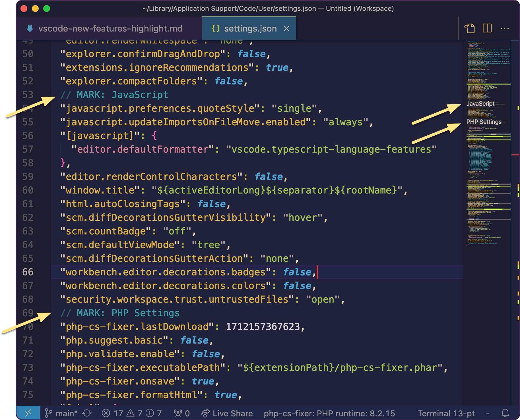The image size is (520, 420).
Task: Click the "explorer.confirmDragAndDrop" setting key
Action: (143, 54)
